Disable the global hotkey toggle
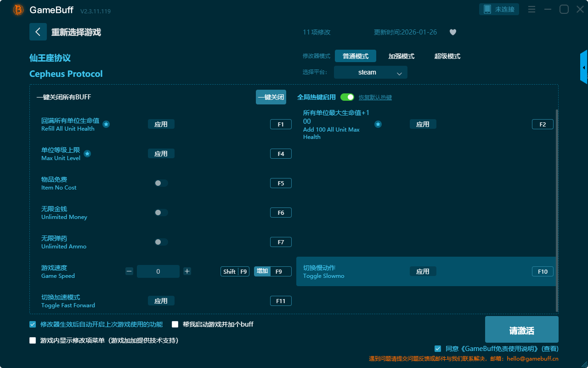588x368 pixels. pos(347,97)
